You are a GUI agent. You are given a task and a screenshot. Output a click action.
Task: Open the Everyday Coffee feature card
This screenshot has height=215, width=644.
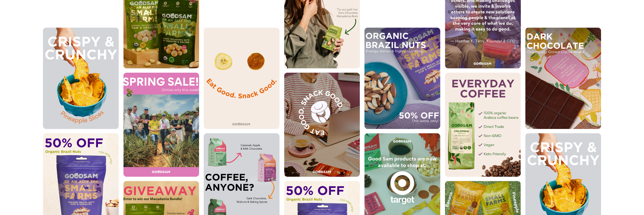pyautogui.click(x=483, y=125)
